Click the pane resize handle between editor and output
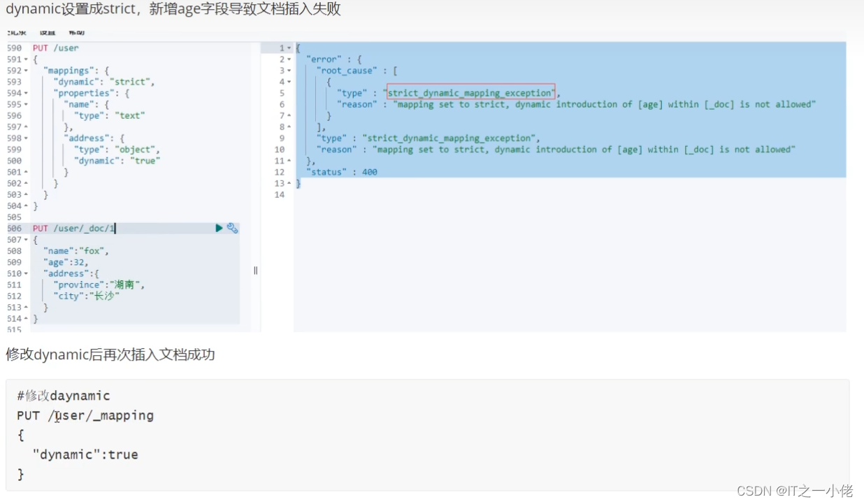 point(255,271)
